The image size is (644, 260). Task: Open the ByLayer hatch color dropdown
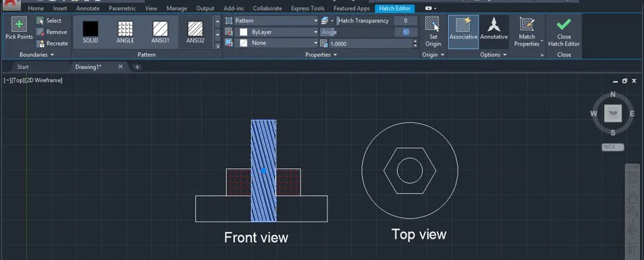(276, 32)
